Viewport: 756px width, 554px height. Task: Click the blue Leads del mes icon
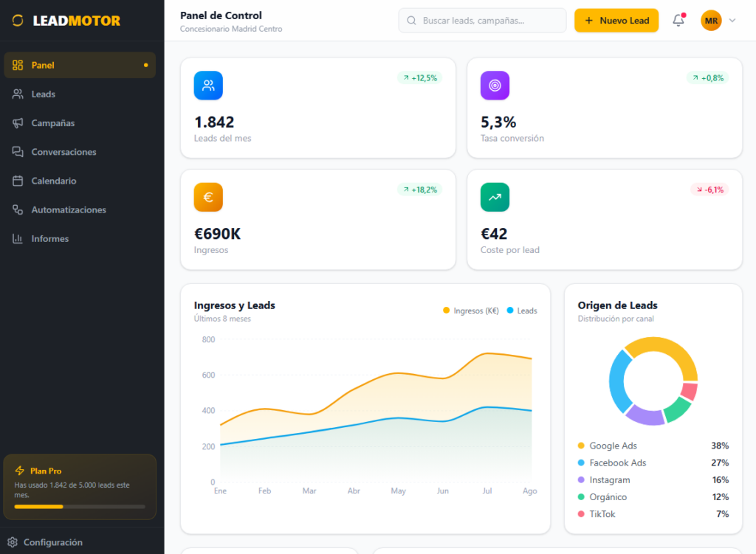pyautogui.click(x=208, y=86)
